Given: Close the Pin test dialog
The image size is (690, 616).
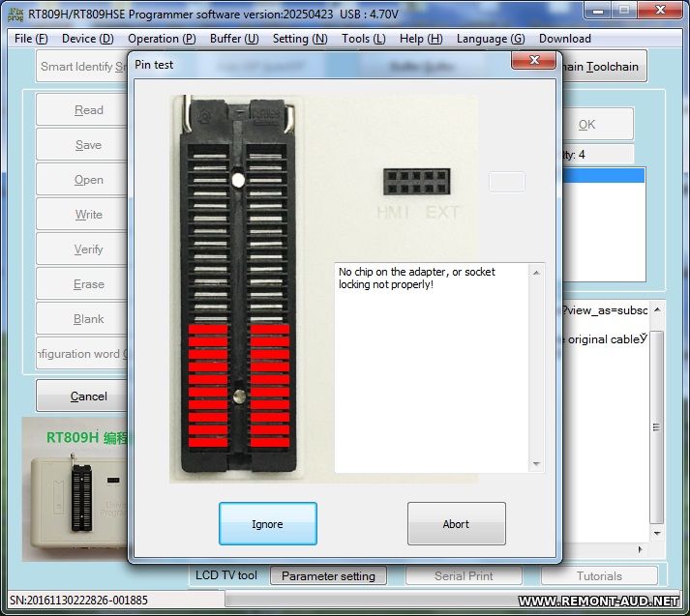Looking at the screenshot, I should pyautogui.click(x=534, y=60).
